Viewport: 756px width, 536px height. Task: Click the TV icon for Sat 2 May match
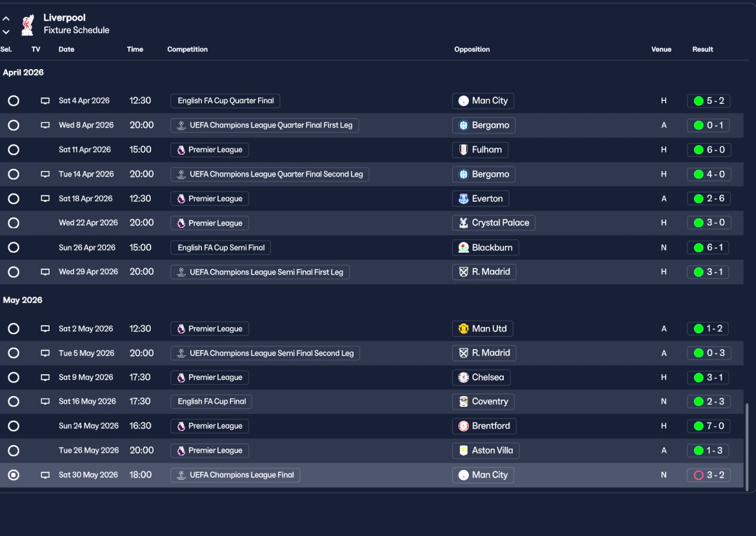point(45,329)
